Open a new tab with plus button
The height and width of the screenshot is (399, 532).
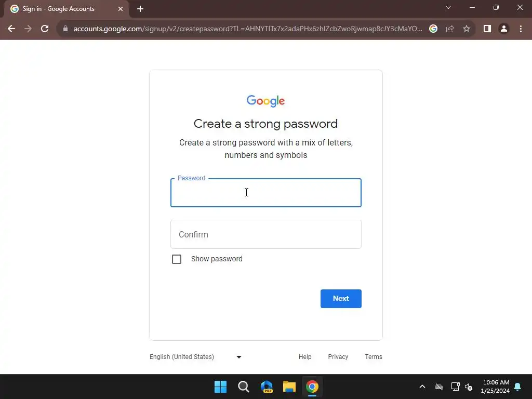point(140,9)
